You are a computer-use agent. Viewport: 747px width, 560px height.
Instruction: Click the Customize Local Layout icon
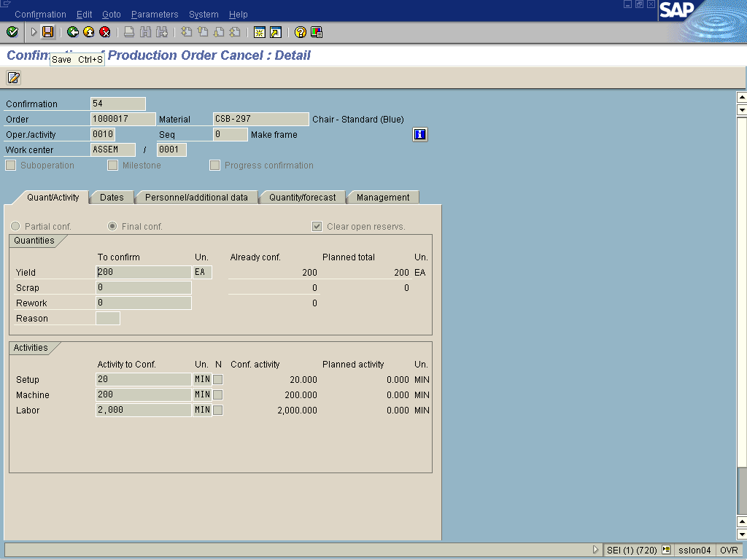[317, 32]
